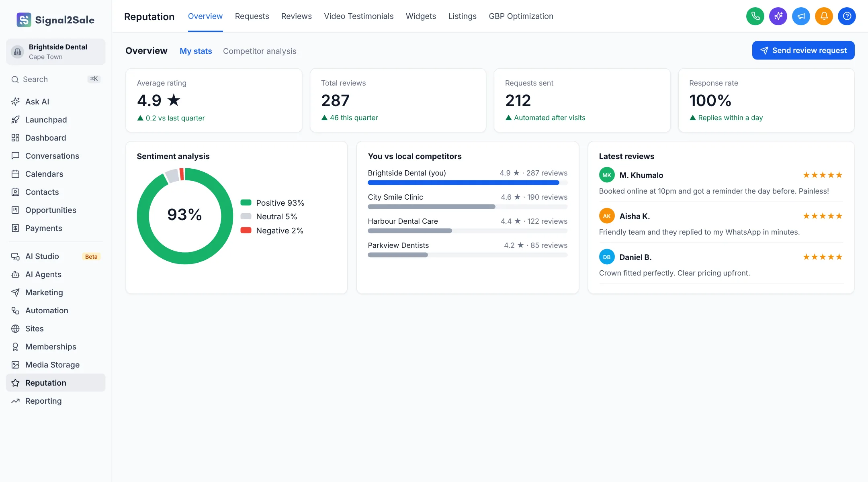The image size is (868, 482).
Task: Open the GBP Optimization tab
Action: click(521, 16)
